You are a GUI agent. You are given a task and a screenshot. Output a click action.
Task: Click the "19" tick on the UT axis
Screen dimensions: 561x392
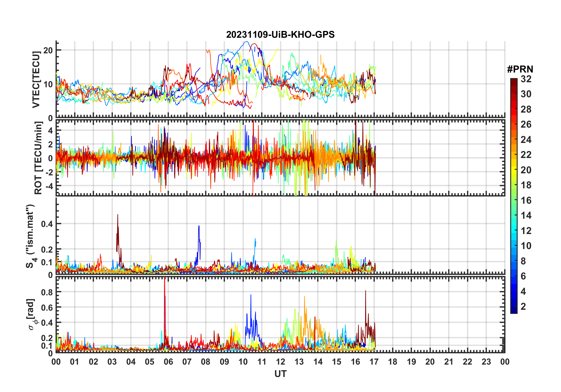411,362
